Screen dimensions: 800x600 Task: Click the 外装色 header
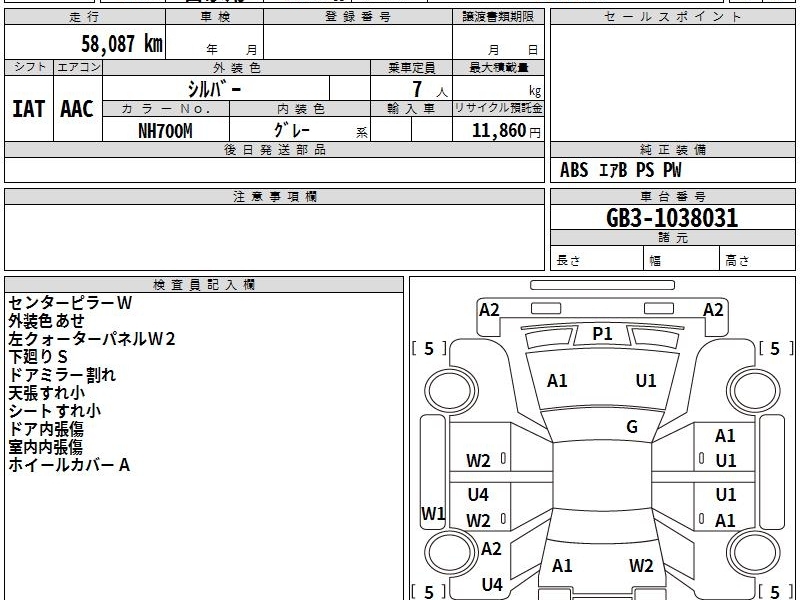click(x=237, y=67)
